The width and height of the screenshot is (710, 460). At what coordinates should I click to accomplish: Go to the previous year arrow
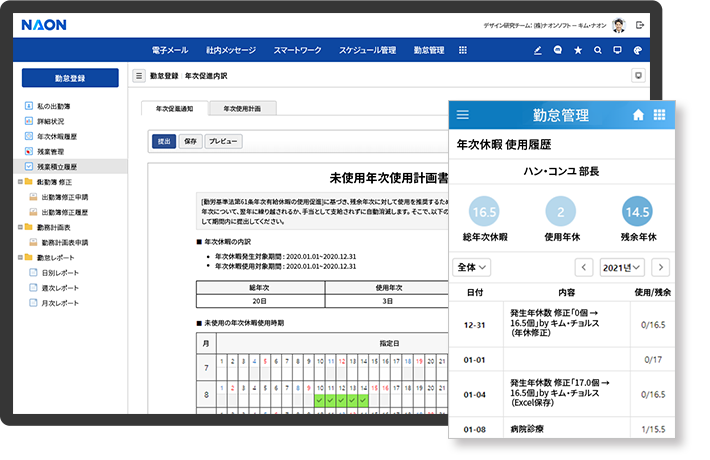(x=583, y=267)
